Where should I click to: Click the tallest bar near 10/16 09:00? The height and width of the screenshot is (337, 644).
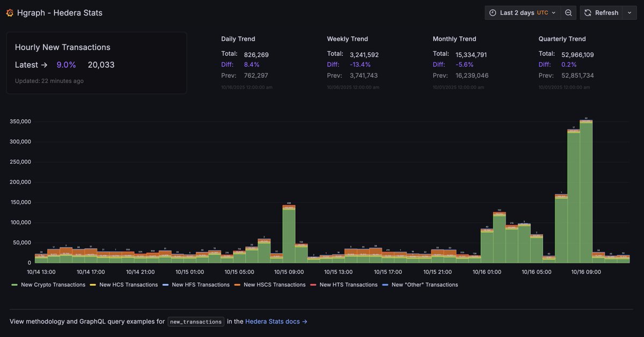coord(586,192)
